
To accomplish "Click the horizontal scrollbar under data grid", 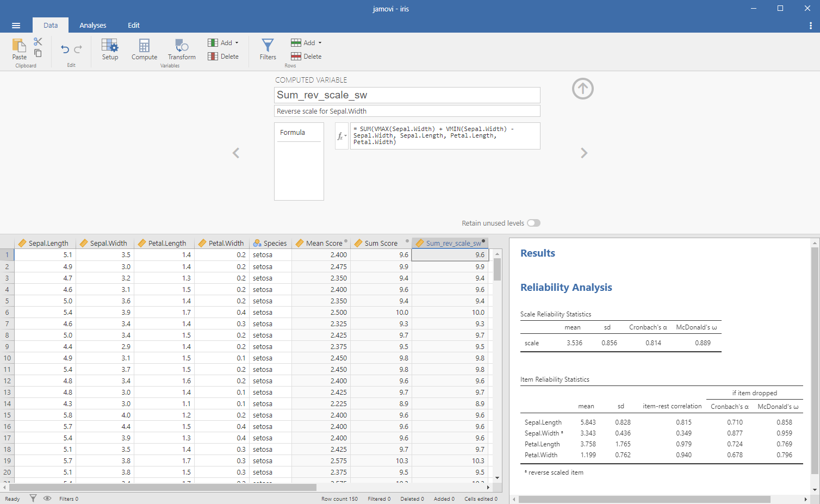I will pos(163,487).
